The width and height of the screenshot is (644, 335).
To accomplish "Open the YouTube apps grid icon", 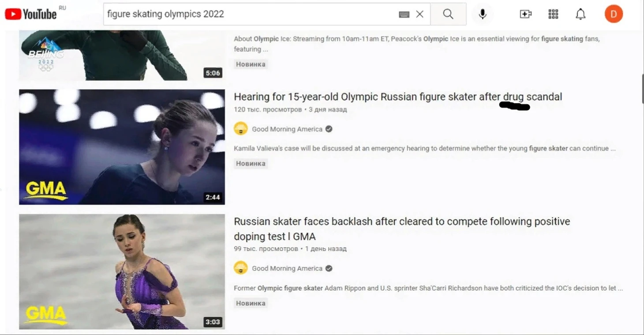I will tap(553, 14).
